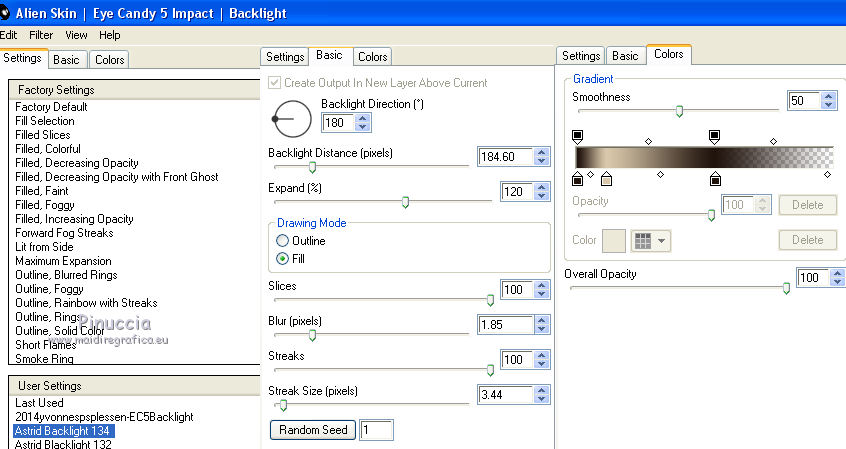Click the Random Seed button

[313, 430]
